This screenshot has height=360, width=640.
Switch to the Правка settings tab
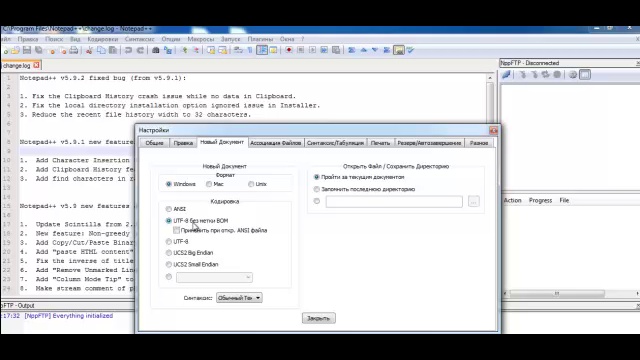(183, 143)
